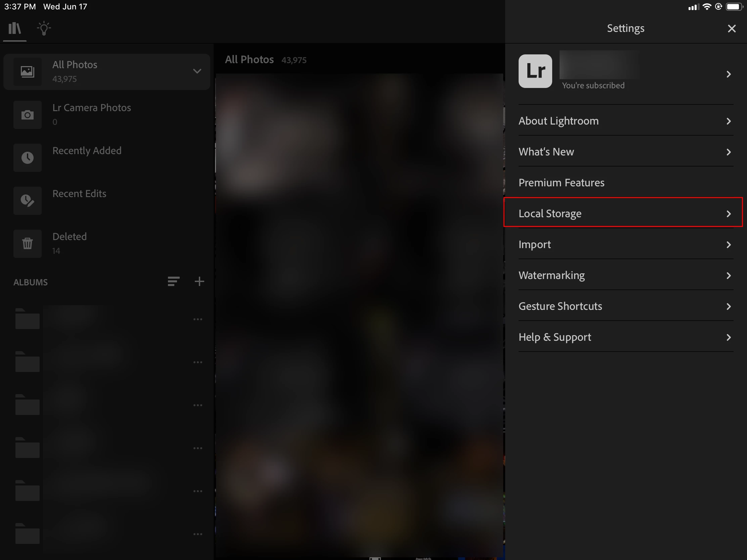The width and height of the screenshot is (747, 560).
Task: Select the Lr Camera Photos icon
Action: (27, 115)
